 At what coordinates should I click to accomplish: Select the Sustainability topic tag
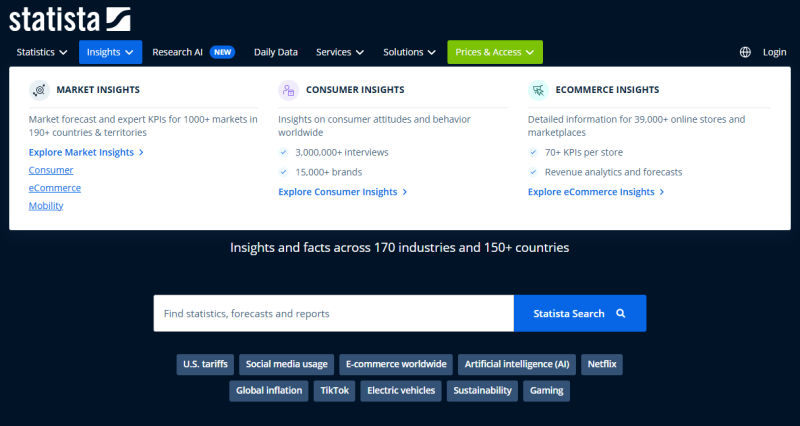[x=482, y=391]
